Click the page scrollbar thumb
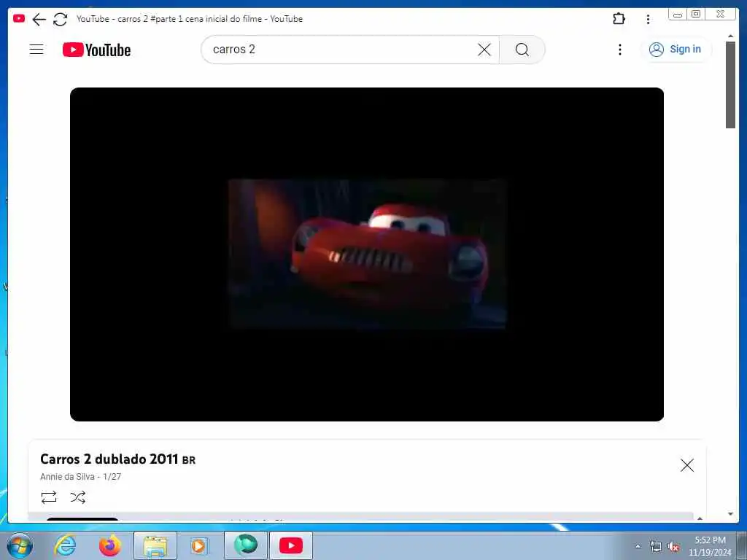The width and height of the screenshot is (747, 560). tap(730, 85)
